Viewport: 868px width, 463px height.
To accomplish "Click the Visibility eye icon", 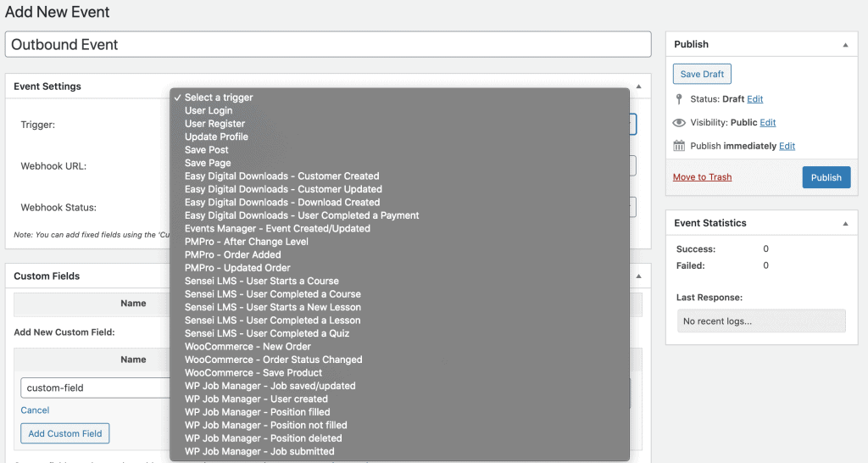I will 679,122.
